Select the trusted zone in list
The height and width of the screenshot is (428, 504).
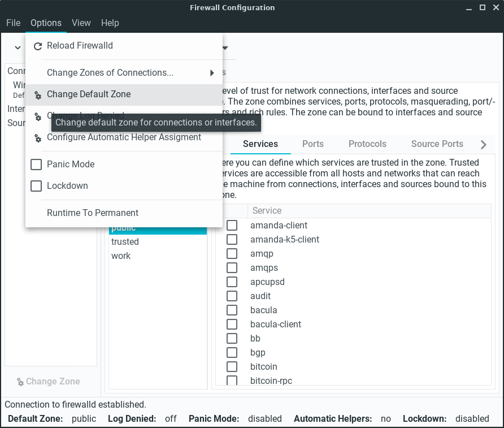125,242
